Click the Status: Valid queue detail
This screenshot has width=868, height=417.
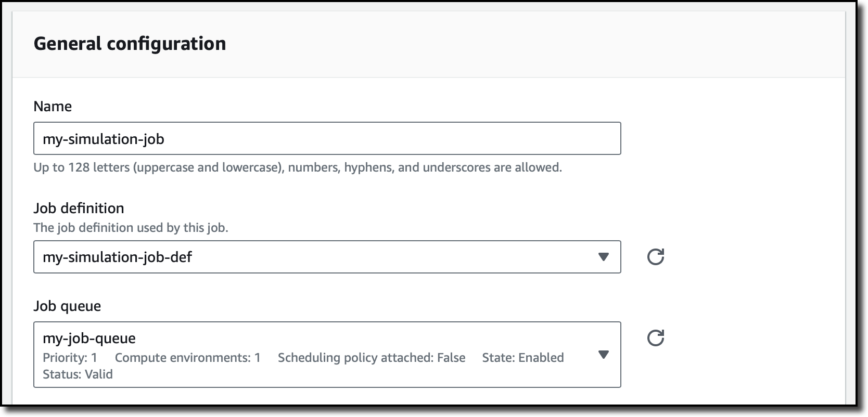coord(78,374)
